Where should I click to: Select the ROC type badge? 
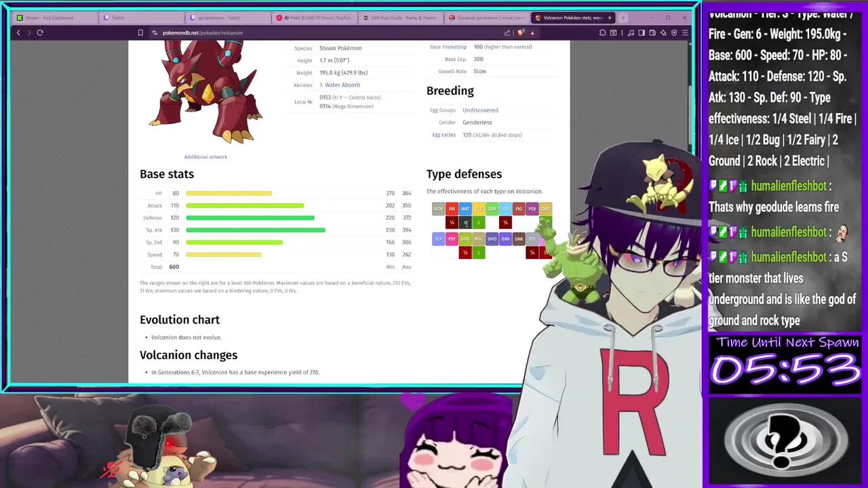click(x=478, y=239)
